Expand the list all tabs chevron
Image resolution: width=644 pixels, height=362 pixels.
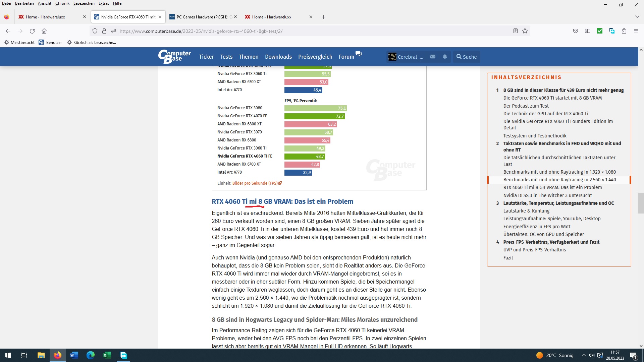point(637,17)
